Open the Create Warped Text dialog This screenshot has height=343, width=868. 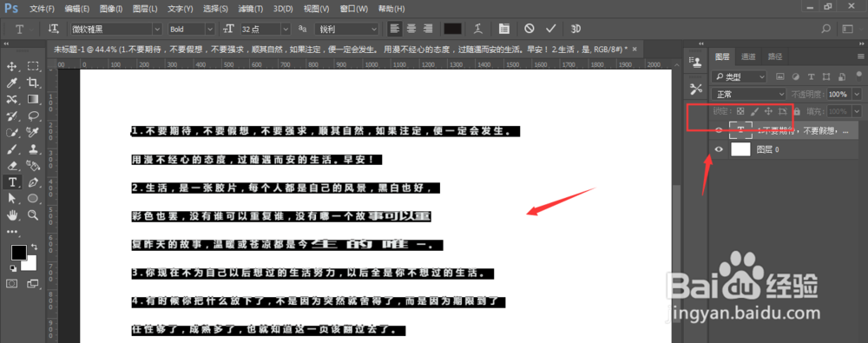click(x=477, y=29)
